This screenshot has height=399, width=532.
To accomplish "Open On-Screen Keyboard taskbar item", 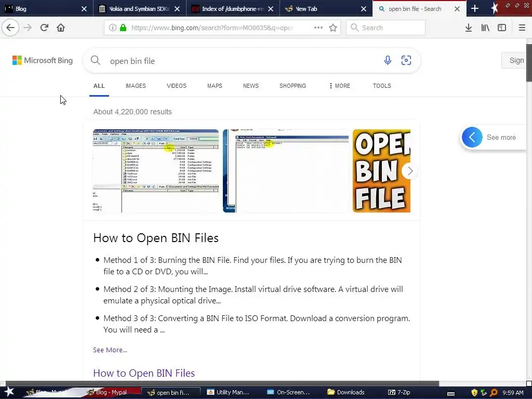I will pyautogui.click(x=288, y=392).
